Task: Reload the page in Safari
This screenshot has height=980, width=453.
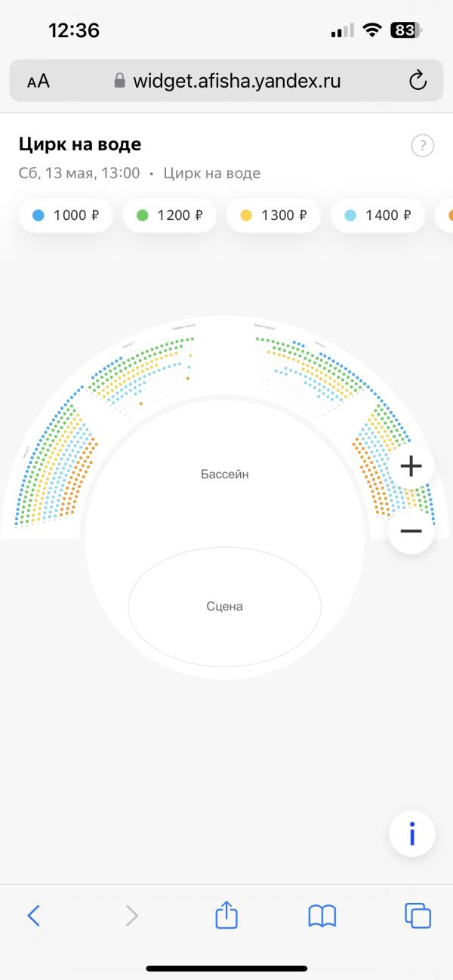Action: click(x=418, y=81)
